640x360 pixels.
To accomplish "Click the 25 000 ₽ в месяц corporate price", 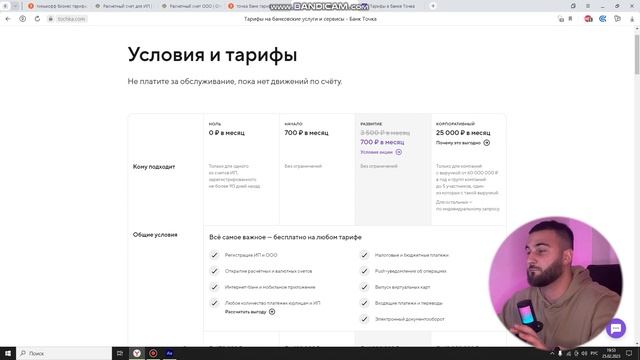I will [x=463, y=133].
